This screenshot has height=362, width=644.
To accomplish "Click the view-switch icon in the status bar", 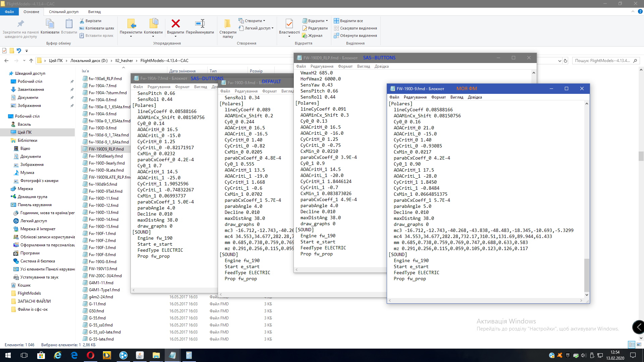I will click(x=632, y=345).
